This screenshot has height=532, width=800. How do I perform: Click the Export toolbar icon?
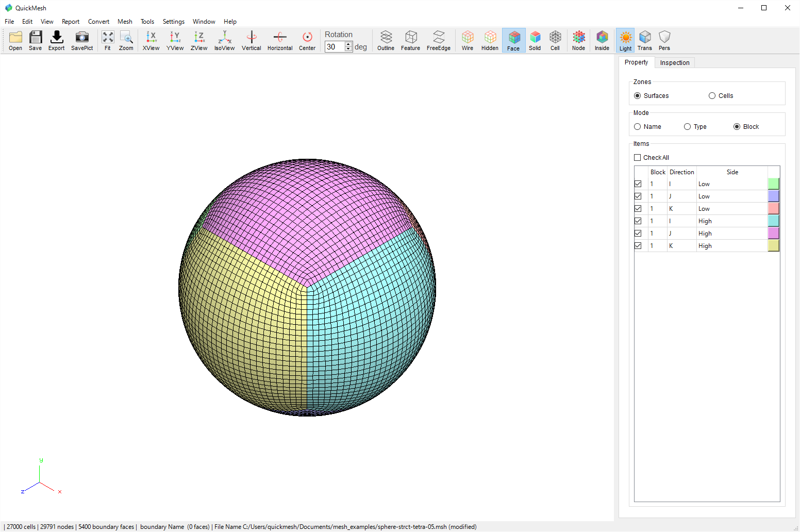(57, 40)
